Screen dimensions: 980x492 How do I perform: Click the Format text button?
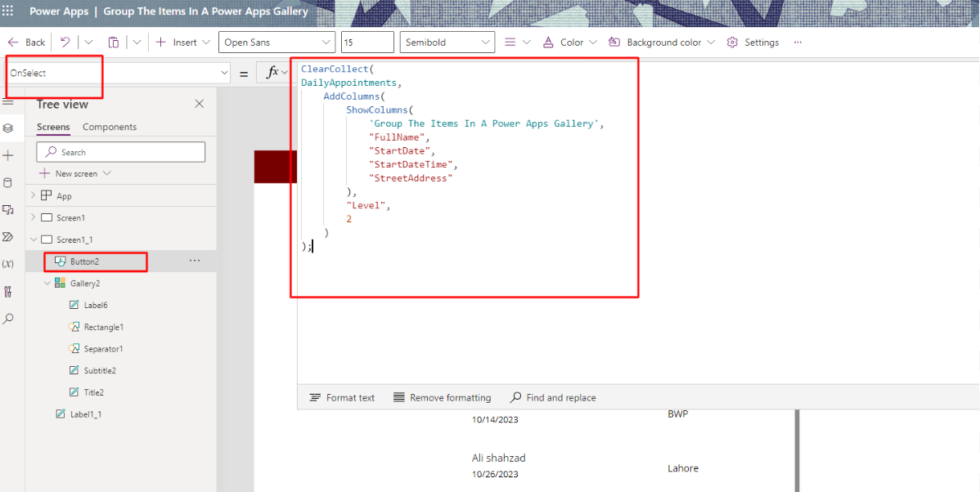[342, 397]
